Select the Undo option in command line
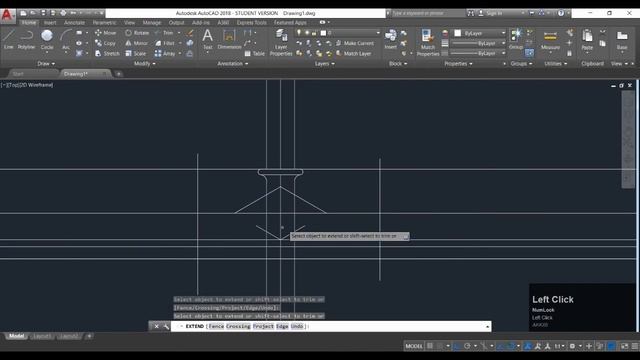 pos(297,326)
